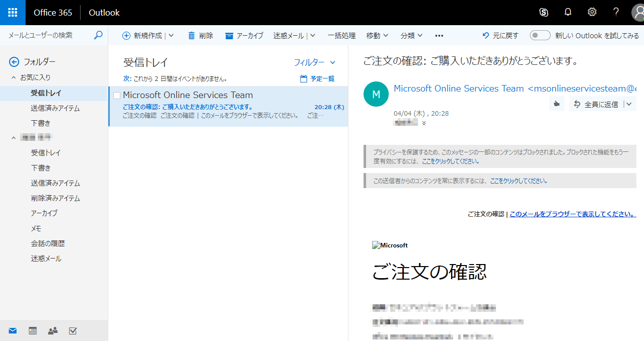644x341 pixels.
Task: Open the order confirmation message in list
Action: click(x=228, y=106)
